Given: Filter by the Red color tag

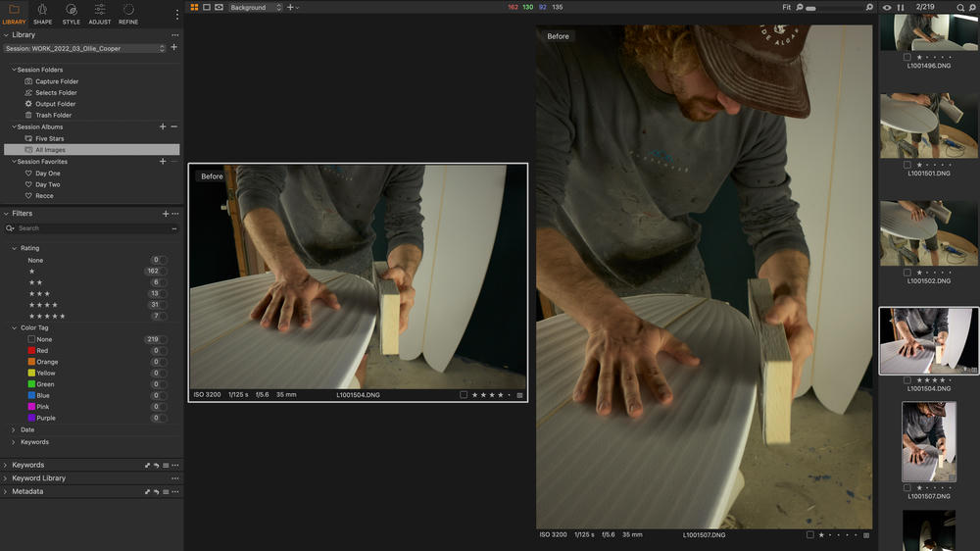Looking at the screenshot, I should point(42,350).
